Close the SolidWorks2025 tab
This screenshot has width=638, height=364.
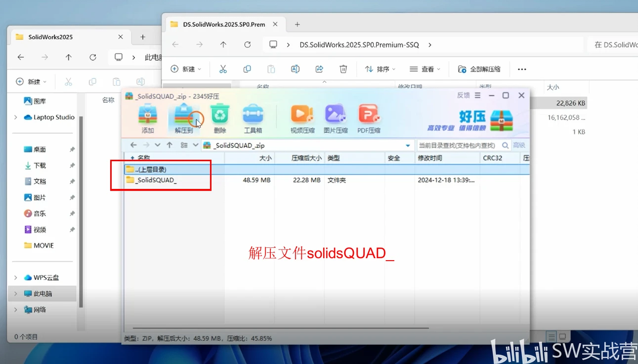click(120, 37)
